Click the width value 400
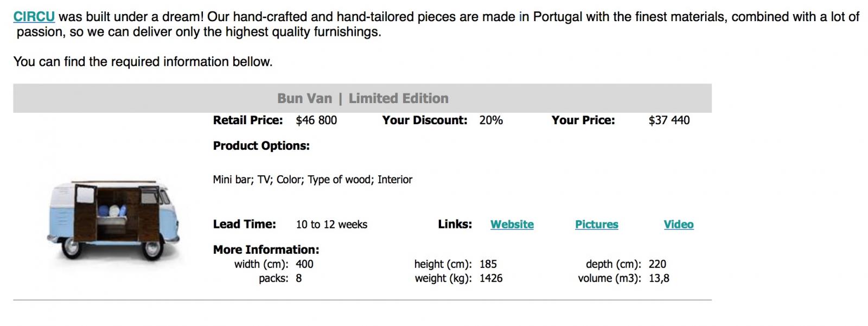 coord(304,264)
